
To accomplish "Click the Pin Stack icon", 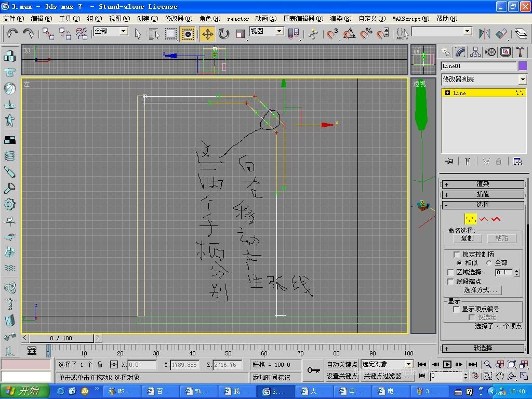I will 449,161.
